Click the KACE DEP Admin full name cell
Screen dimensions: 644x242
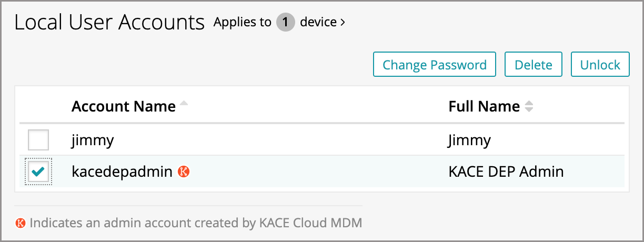point(506,172)
